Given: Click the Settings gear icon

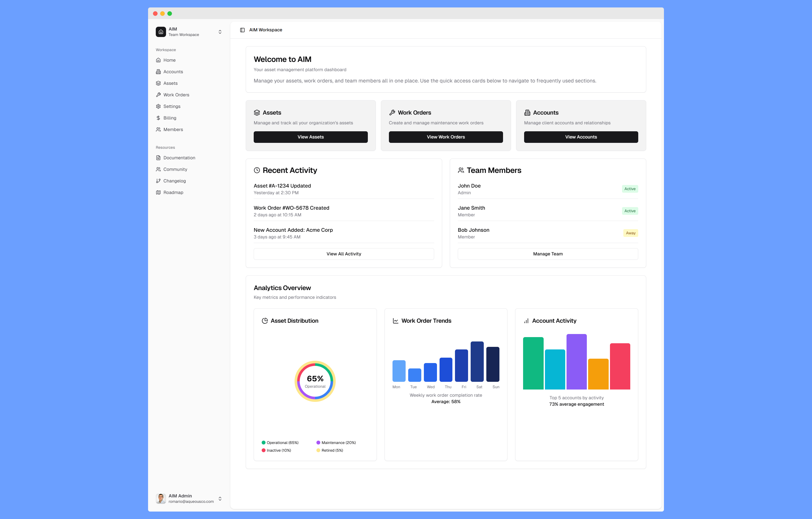Looking at the screenshot, I should 158,106.
